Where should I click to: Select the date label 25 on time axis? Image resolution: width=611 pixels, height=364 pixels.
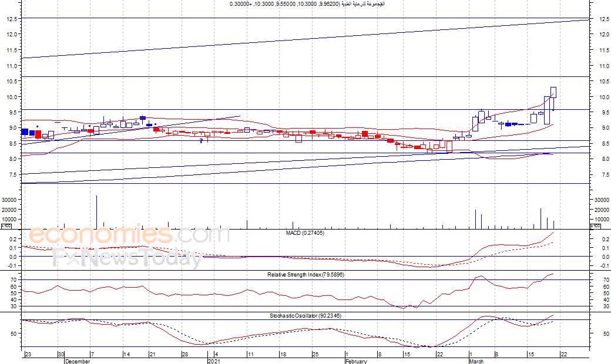tap(315, 354)
